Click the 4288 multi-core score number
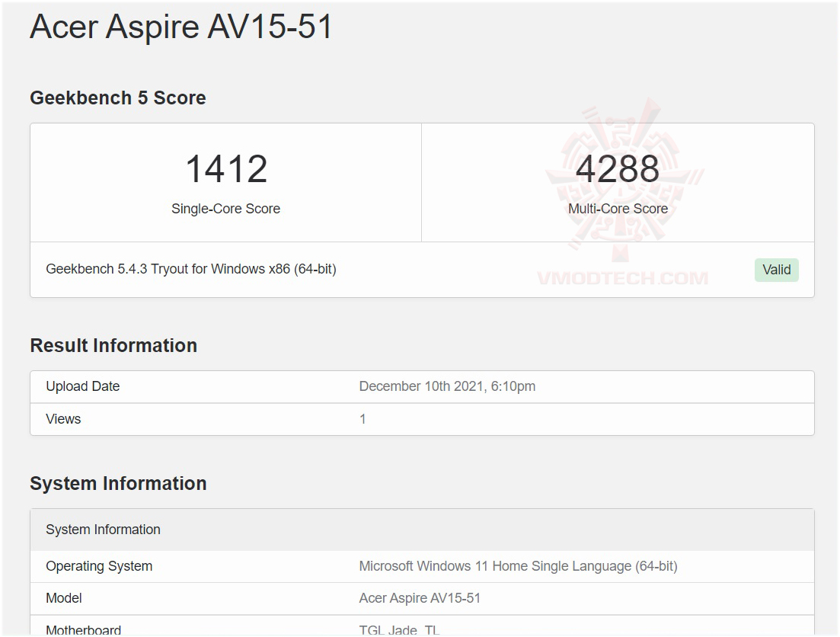The width and height of the screenshot is (840, 637). click(618, 169)
